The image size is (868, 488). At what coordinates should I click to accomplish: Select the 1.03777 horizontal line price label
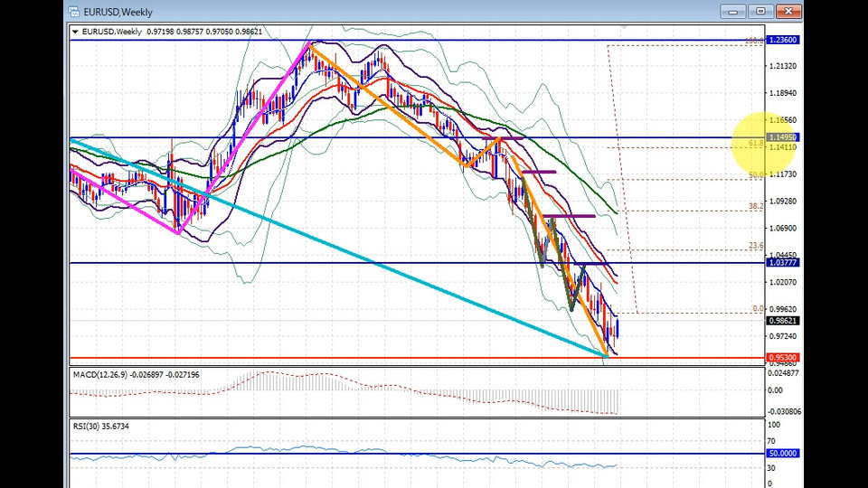pos(783,262)
